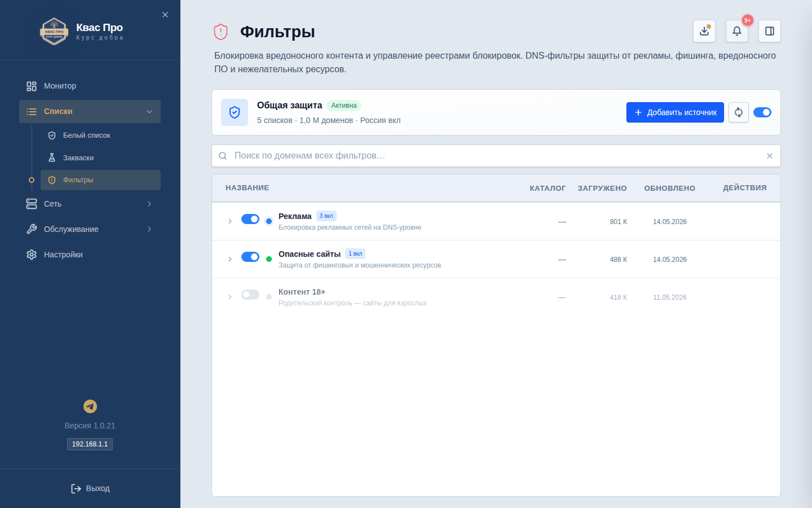
Task: Refresh all filter lists icon
Action: (739, 112)
